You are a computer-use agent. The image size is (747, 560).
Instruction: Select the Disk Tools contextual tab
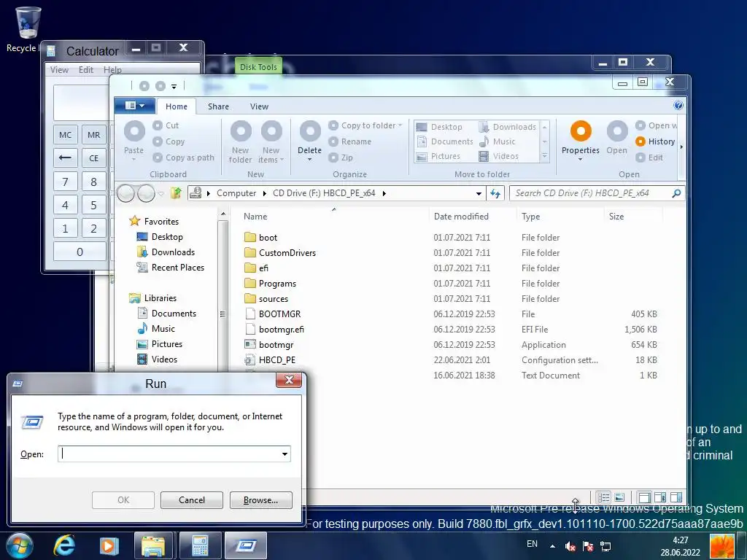[x=258, y=67]
